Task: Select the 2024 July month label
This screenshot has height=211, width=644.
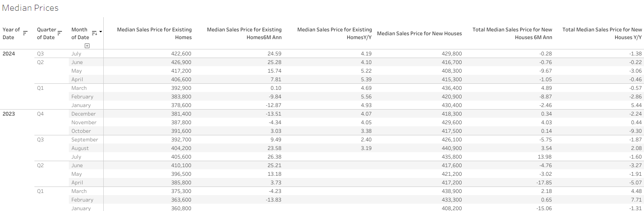Action: pos(76,54)
